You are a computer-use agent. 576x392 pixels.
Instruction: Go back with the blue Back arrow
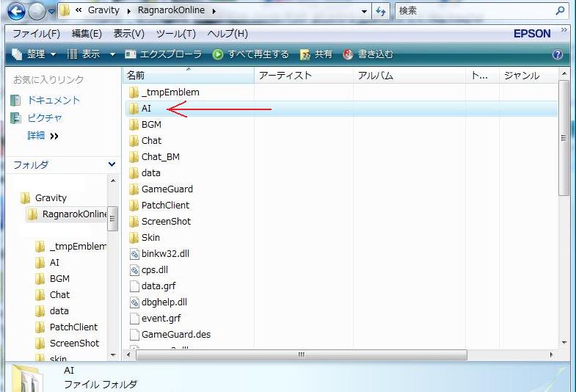[x=16, y=12]
